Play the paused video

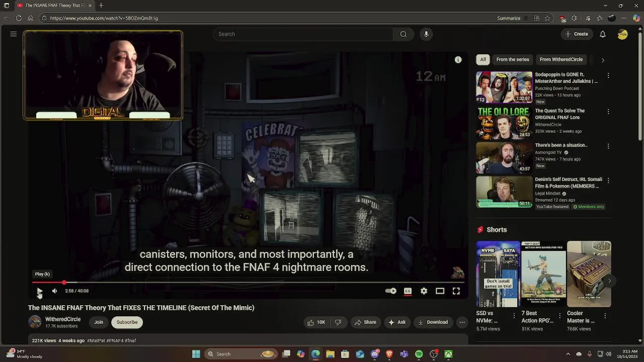39,291
